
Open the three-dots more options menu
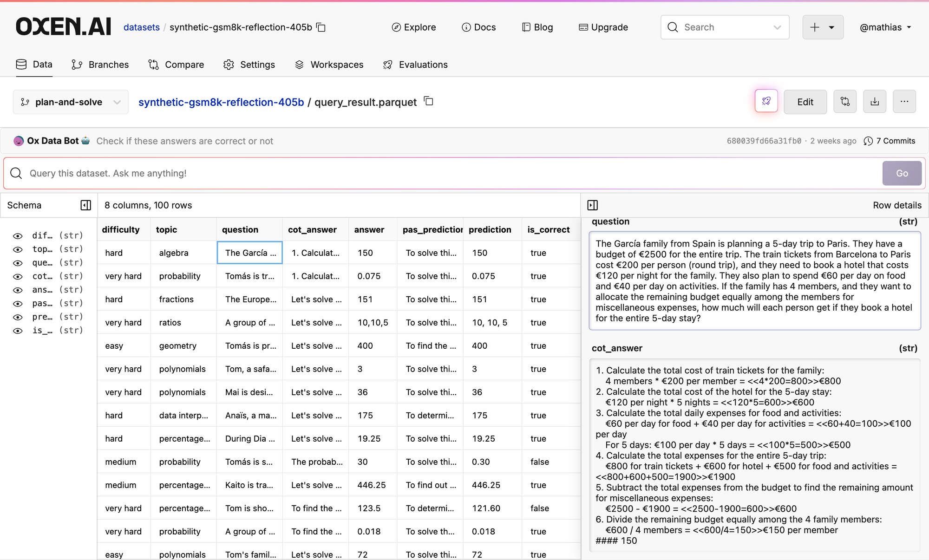pos(904,101)
